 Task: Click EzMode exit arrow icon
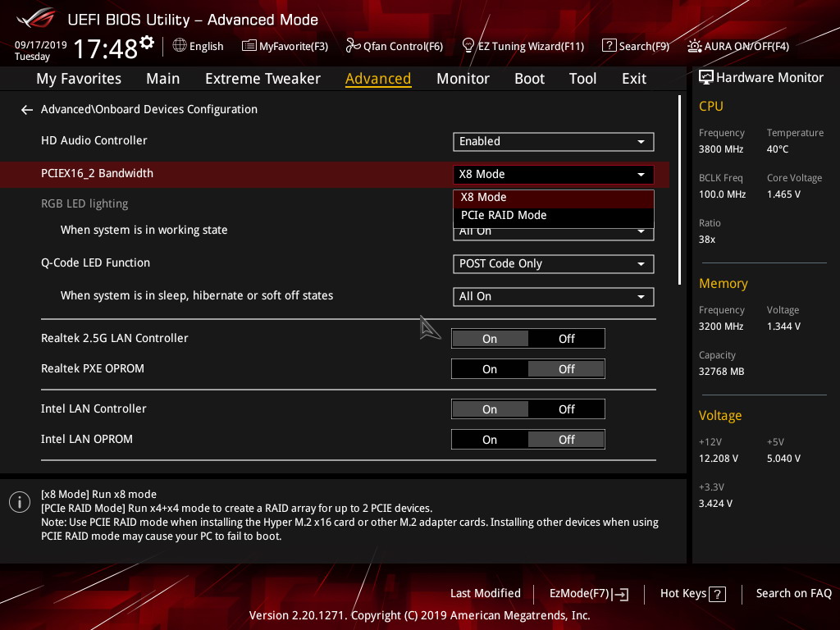coord(620,594)
